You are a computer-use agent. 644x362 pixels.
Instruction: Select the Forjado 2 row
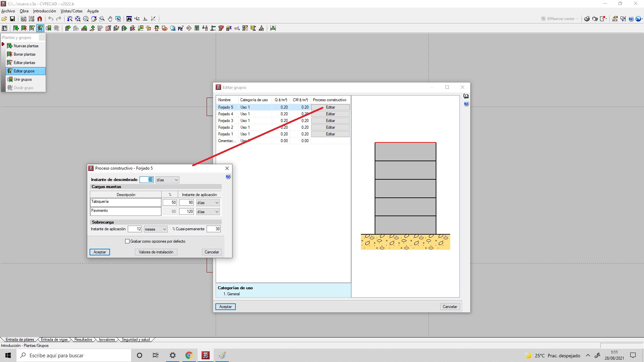(x=226, y=127)
